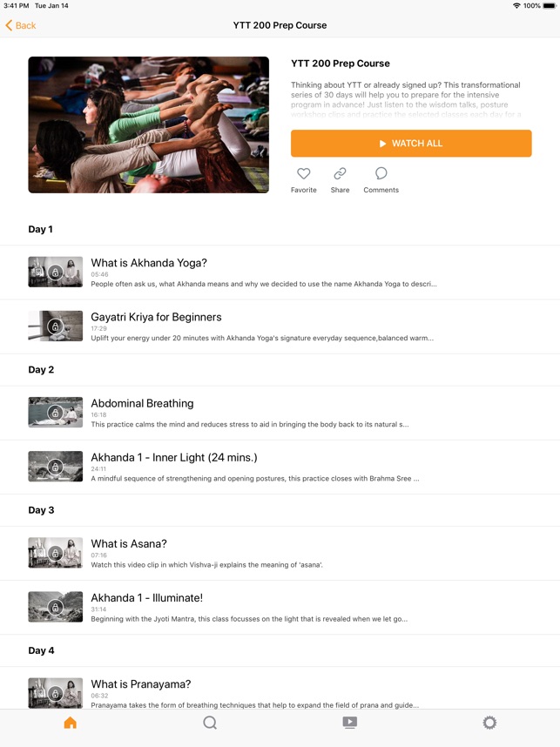Select Akhanda 1 - Illuminate! class
The image size is (560, 747).
[x=280, y=608]
